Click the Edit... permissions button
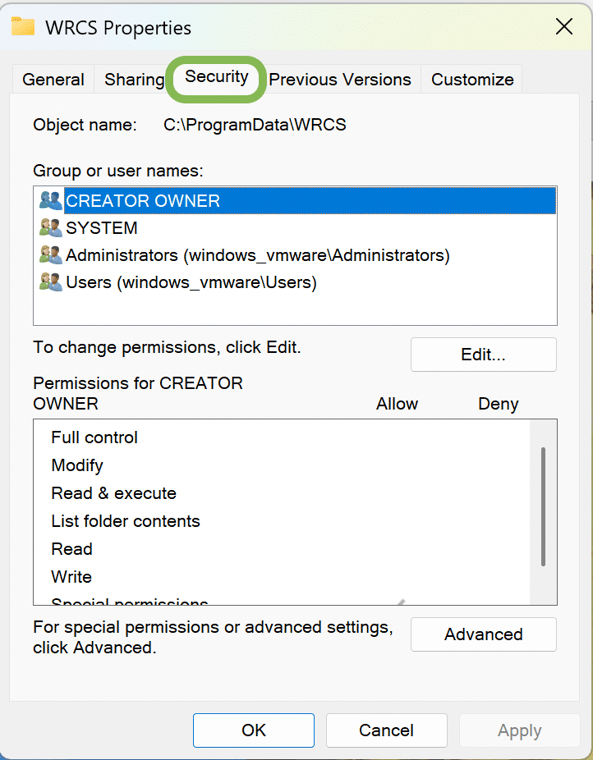Viewport: 593px width, 760px height. (483, 355)
